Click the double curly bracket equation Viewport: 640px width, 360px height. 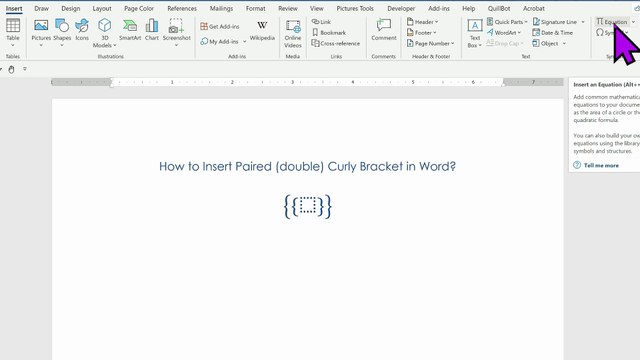coord(308,207)
